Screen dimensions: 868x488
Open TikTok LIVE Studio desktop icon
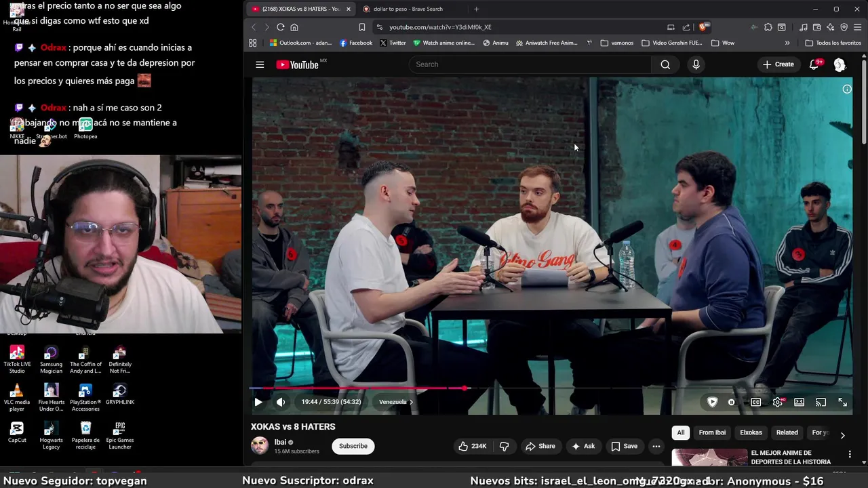[17, 359]
